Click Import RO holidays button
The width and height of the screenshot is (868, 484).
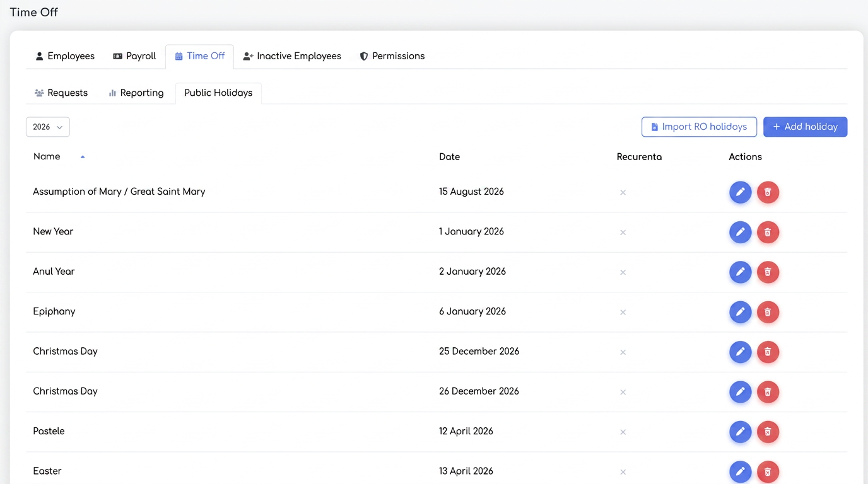tap(699, 127)
